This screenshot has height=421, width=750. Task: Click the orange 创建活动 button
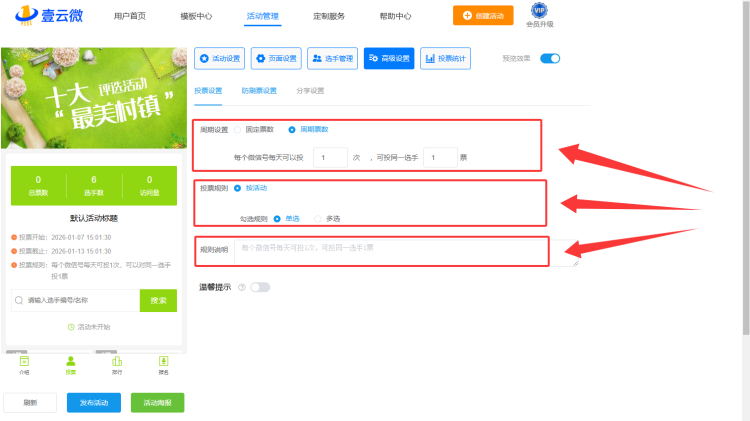pyautogui.click(x=484, y=15)
